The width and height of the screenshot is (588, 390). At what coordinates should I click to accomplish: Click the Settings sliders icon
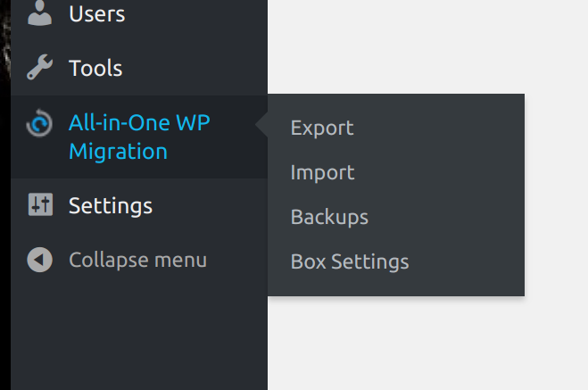(40, 205)
